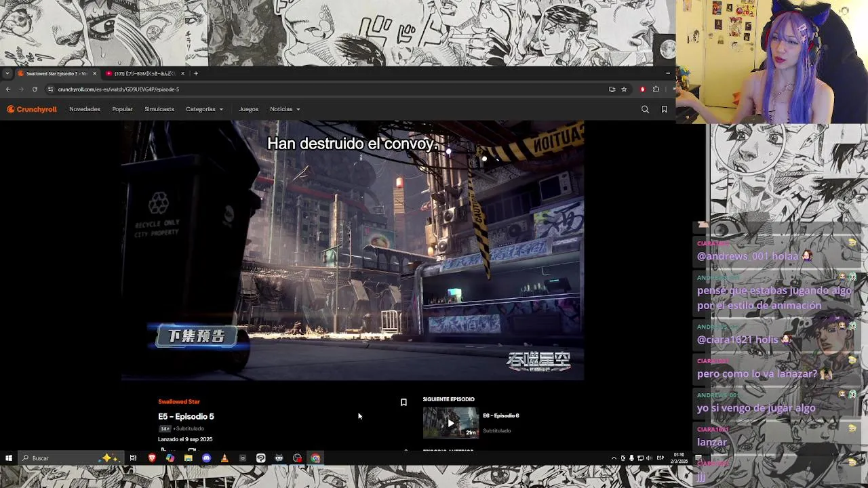Screen dimensions: 868x488
Task: Click the Crunchyroll search magnifier icon
Action: tap(645, 109)
